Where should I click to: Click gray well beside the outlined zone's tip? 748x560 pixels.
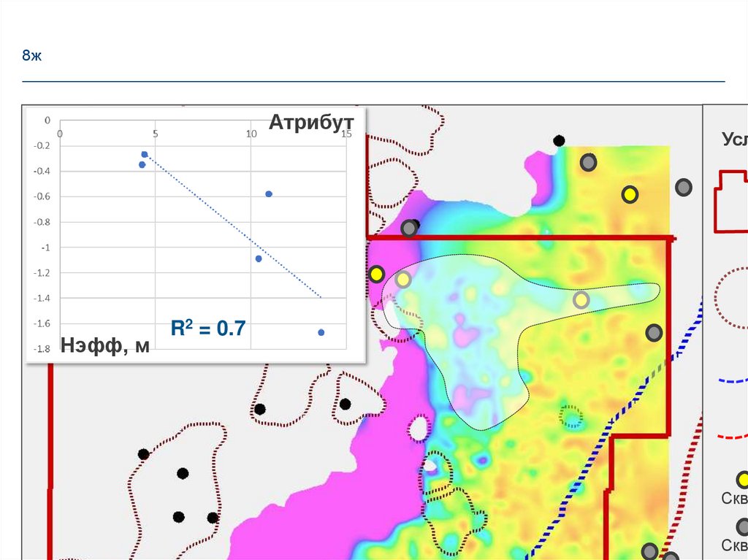coord(654,332)
